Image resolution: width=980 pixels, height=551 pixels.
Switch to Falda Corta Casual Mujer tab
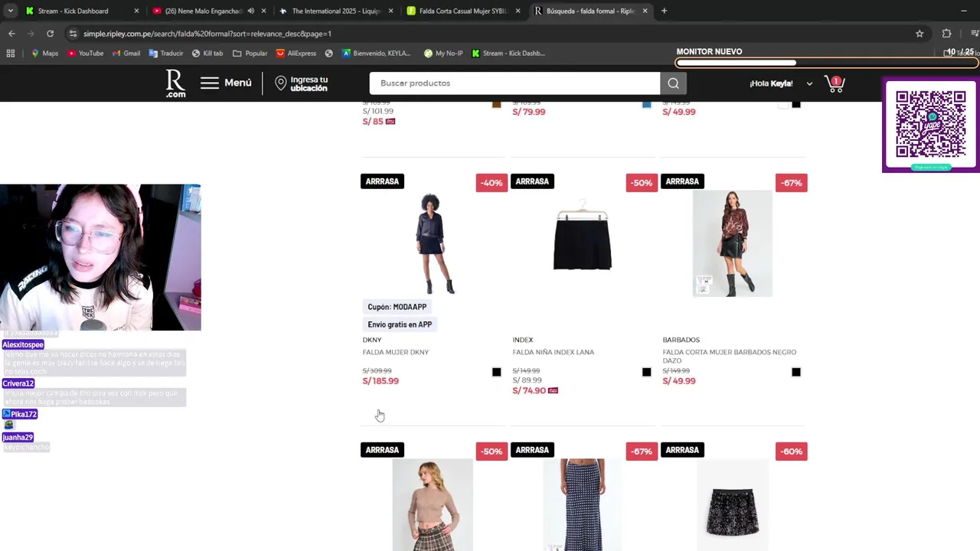(x=463, y=11)
